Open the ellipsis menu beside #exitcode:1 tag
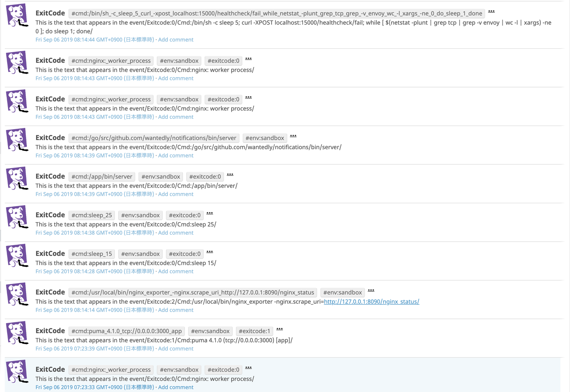This screenshot has height=392, width=570. (279, 329)
